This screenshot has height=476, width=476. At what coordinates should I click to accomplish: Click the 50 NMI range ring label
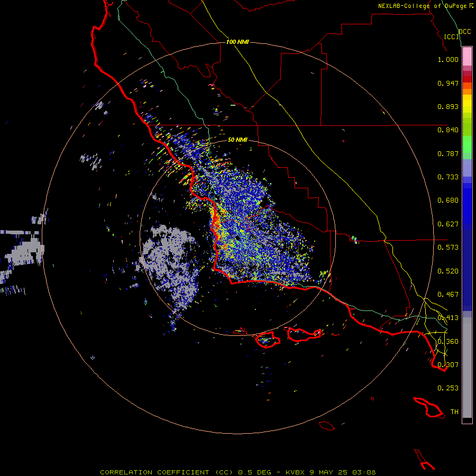tap(237, 140)
